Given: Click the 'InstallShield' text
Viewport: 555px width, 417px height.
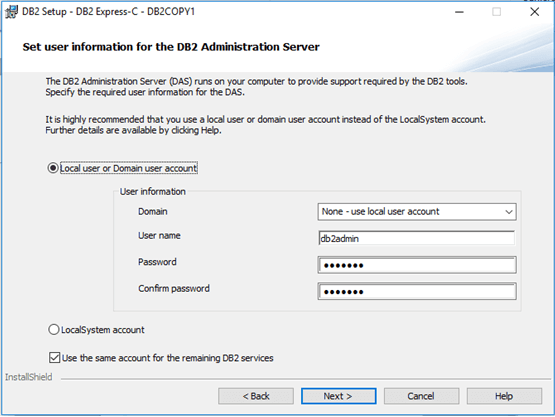Looking at the screenshot, I should tap(28, 377).
